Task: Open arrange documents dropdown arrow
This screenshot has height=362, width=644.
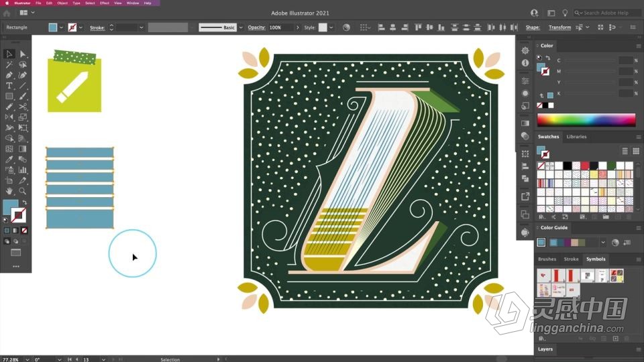Action: (x=33, y=13)
